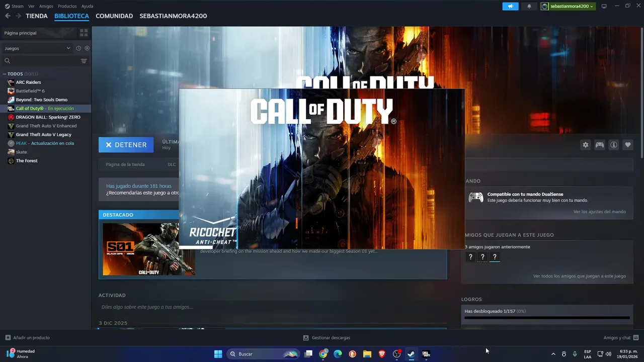Image resolution: width=644 pixels, height=362 pixels.
Task: Open game settings gear icon
Action: point(586,145)
